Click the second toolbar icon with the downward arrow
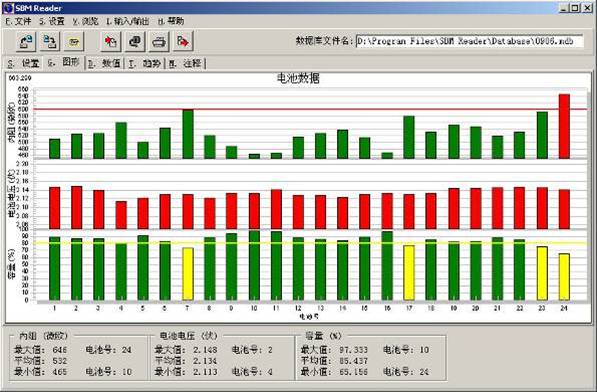The width and height of the screenshot is (597, 392). click(x=49, y=41)
